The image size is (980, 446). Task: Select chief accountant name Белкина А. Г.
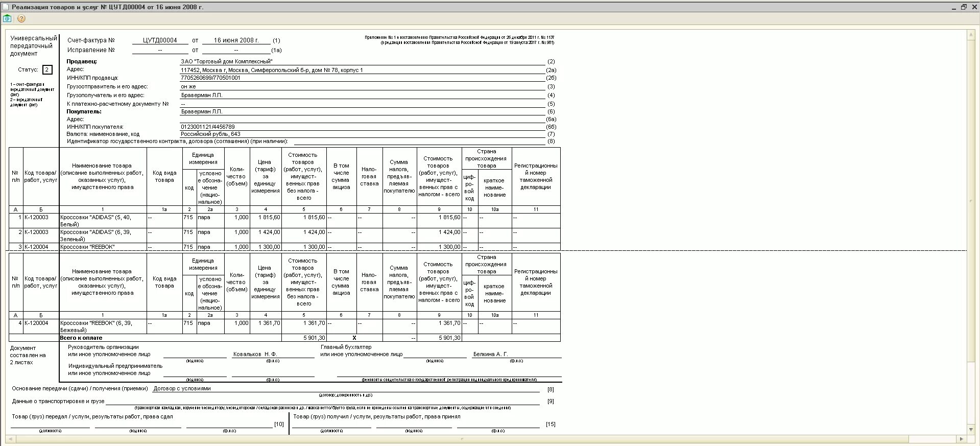[490, 354]
